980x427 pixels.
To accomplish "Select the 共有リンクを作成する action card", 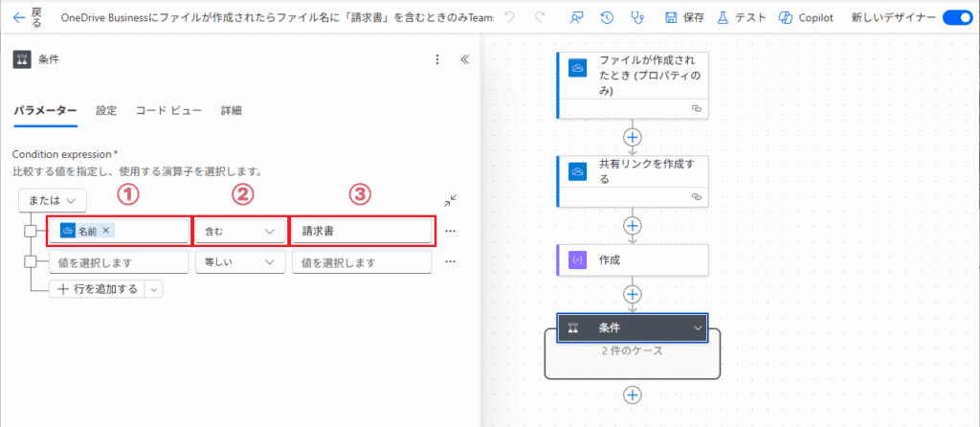I will [633, 181].
